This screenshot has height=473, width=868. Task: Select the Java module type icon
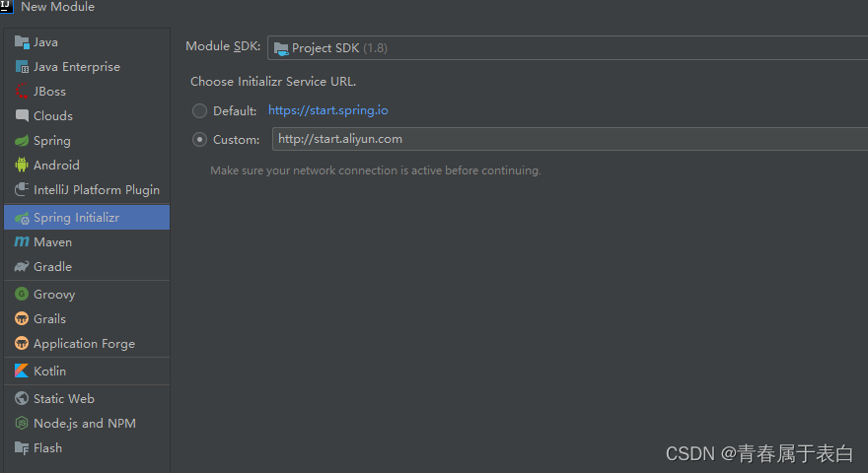click(x=22, y=42)
